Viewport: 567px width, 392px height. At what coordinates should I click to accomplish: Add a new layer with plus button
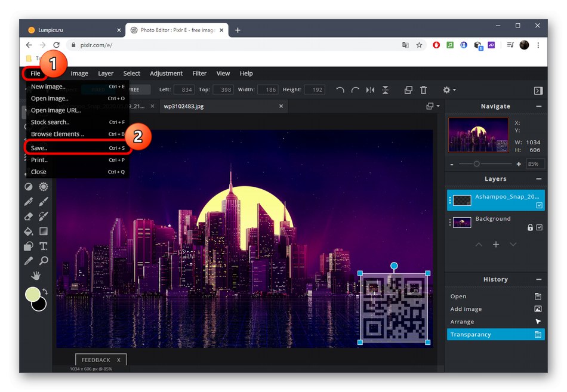(x=496, y=245)
